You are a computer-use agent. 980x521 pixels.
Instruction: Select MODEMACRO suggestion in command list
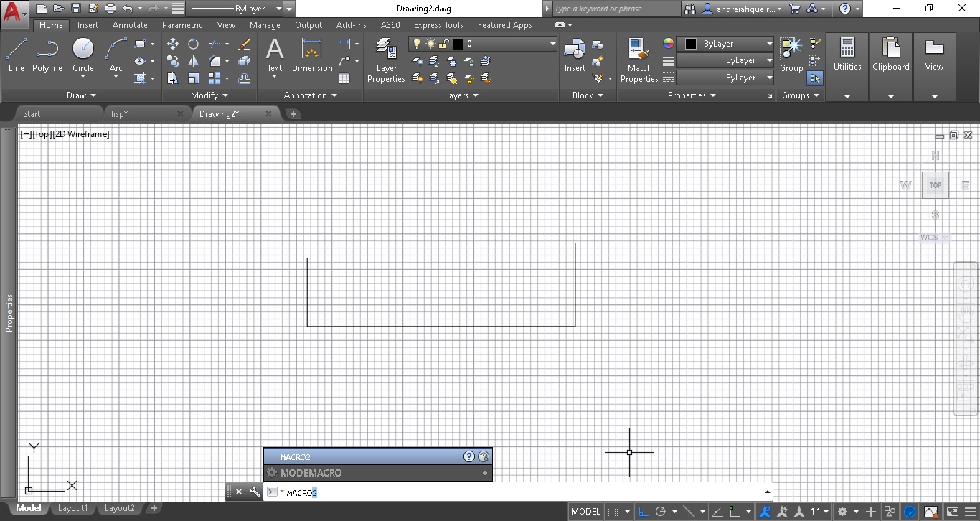pos(377,473)
